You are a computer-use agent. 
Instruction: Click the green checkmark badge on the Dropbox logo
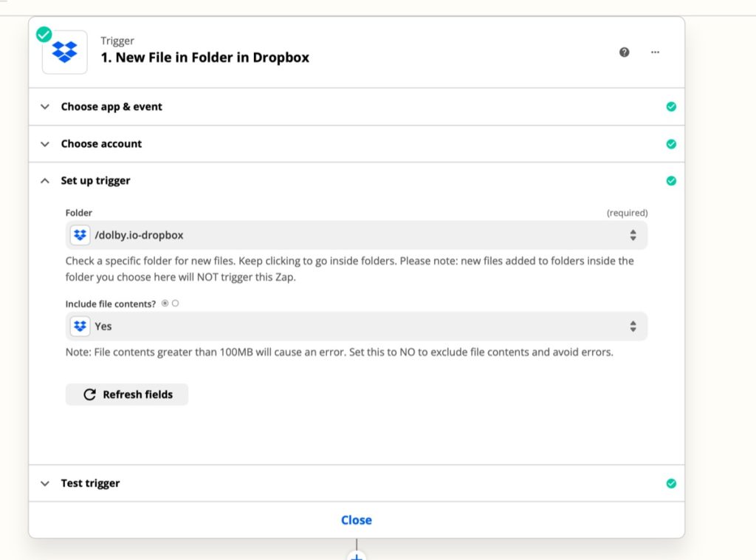click(x=44, y=34)
